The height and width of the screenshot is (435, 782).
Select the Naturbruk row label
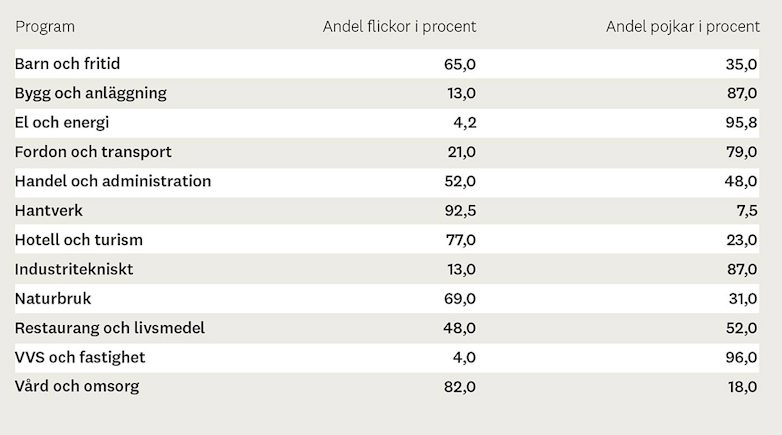coord(53,298)
